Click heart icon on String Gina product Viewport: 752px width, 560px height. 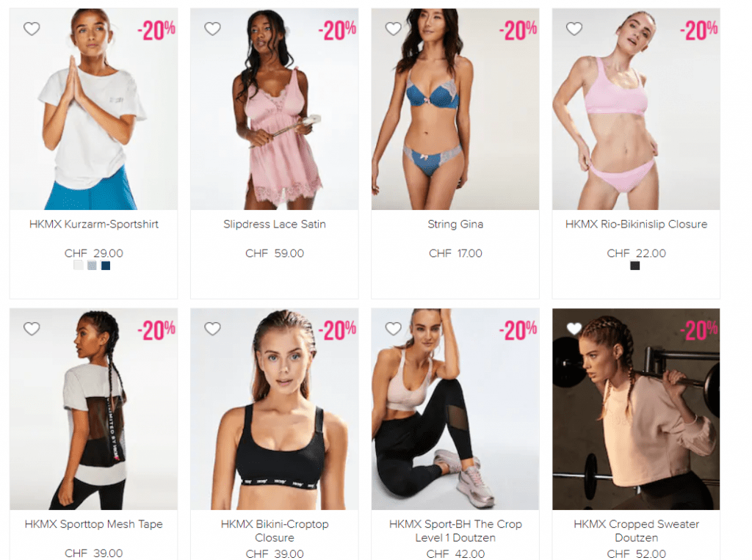394,29
